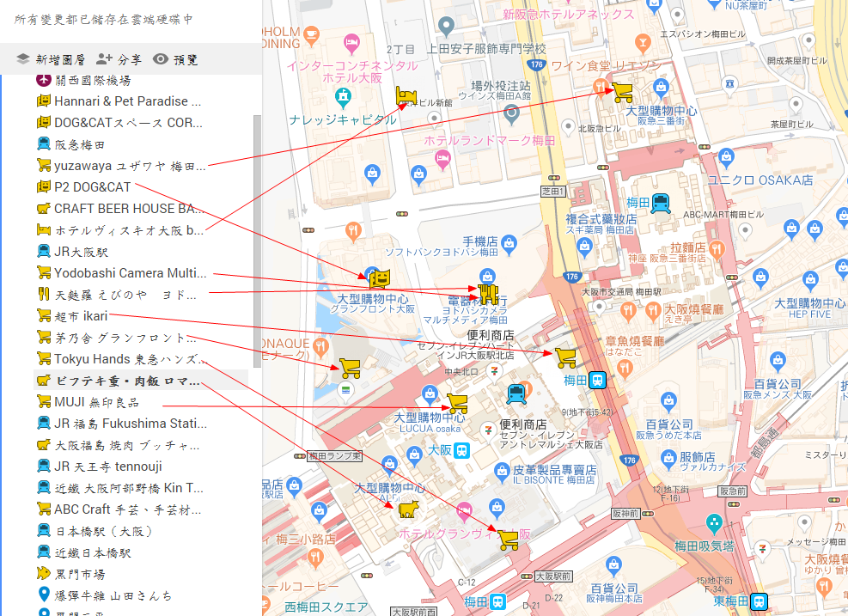This screenshot has height=616, width=848.
Task: Select P2 DOG&CAT list item
Action: click(84, 187)
